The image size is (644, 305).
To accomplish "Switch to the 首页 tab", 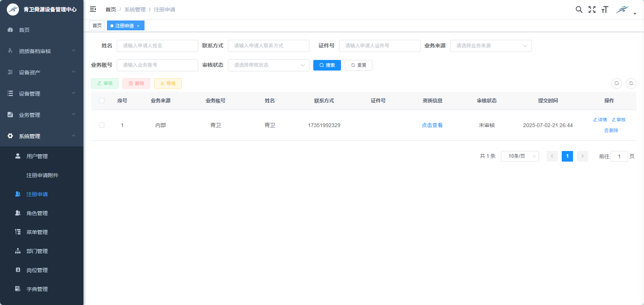I will (x=97, y=26).
